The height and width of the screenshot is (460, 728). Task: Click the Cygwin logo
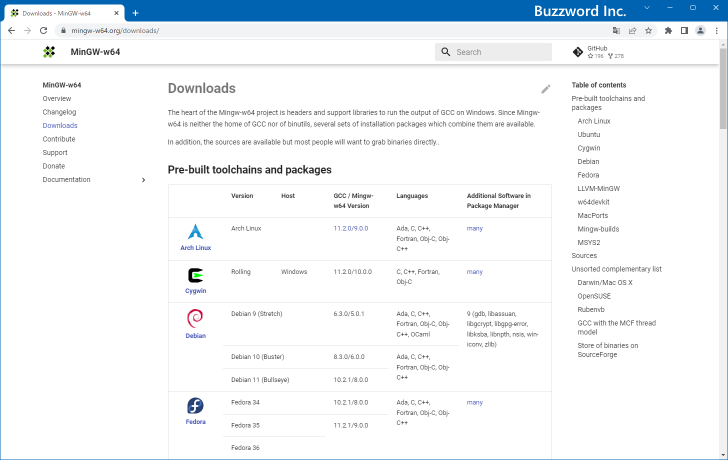pyautogui.click(x=195, y=275)
